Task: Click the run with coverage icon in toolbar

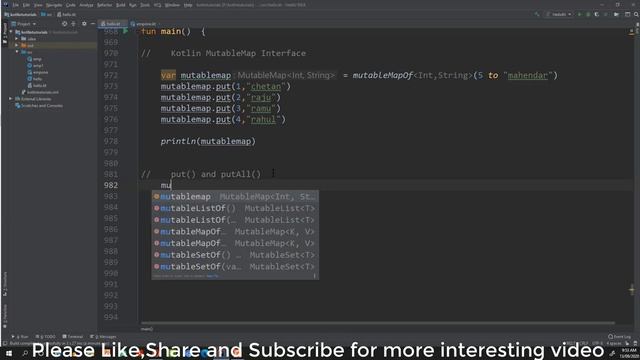Action: pos(596,14)
